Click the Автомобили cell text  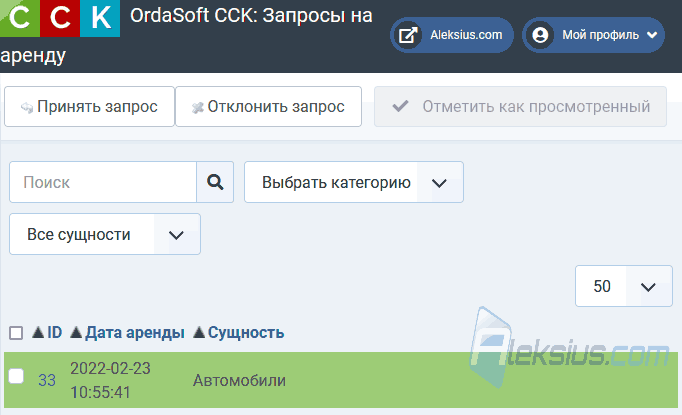point(239,381)
